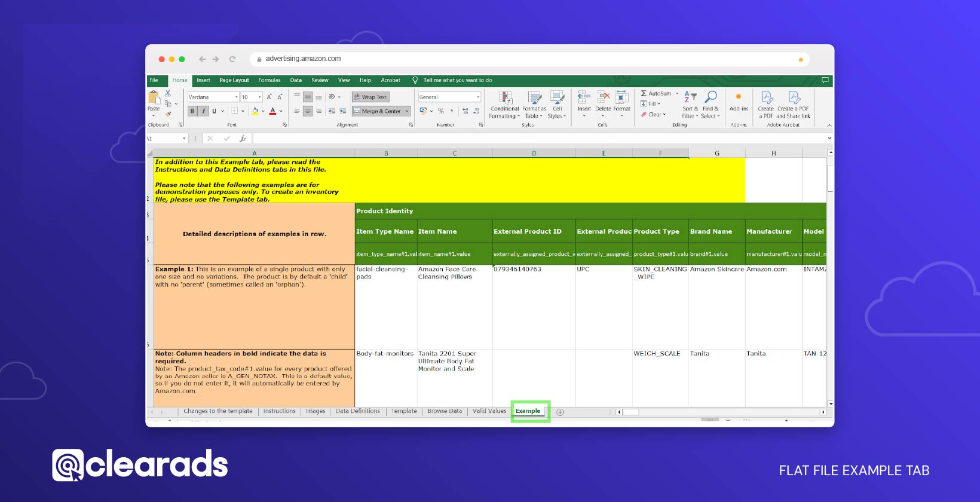This screenshot has height=502, width=980.
Task: Click the Decrease Indent icon
Action: point(332,111)
